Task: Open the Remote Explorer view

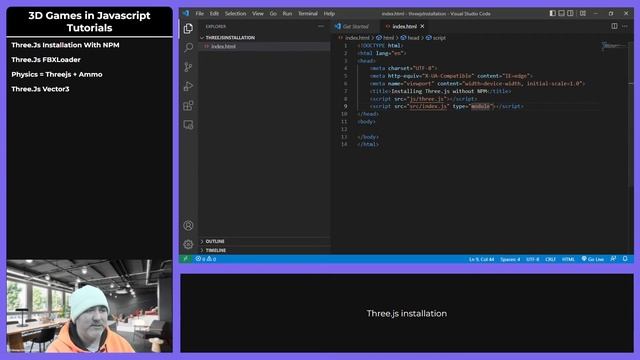Action: point(188,125)
